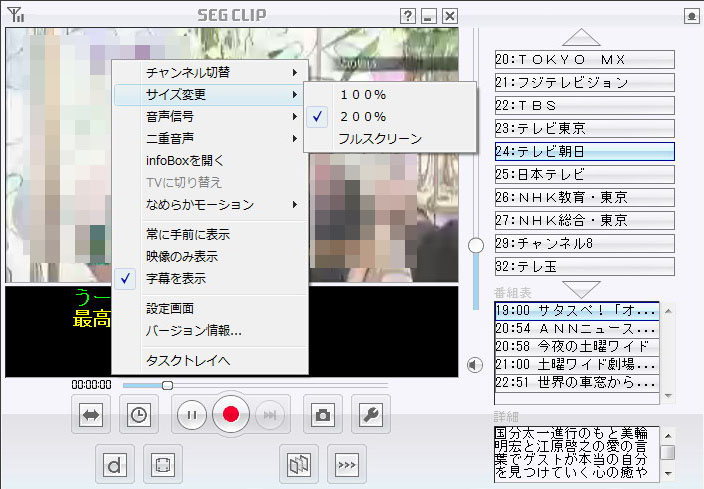Toggle 字幕を表示 subtitle display
704x489 pixels.
210,279
